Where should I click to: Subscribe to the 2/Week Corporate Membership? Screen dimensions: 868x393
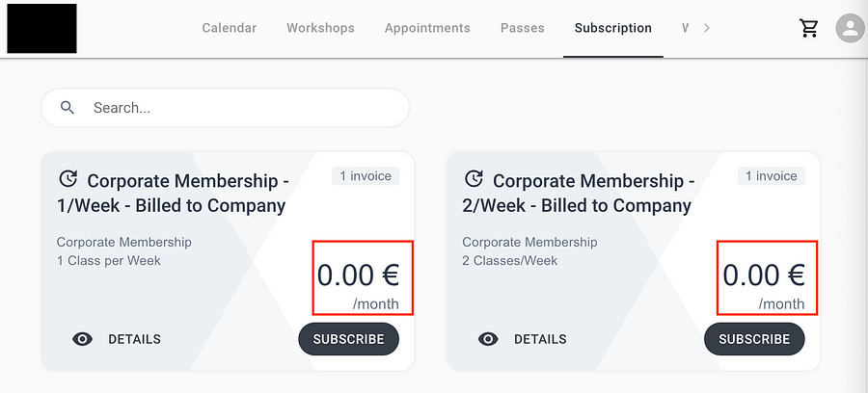754,339
